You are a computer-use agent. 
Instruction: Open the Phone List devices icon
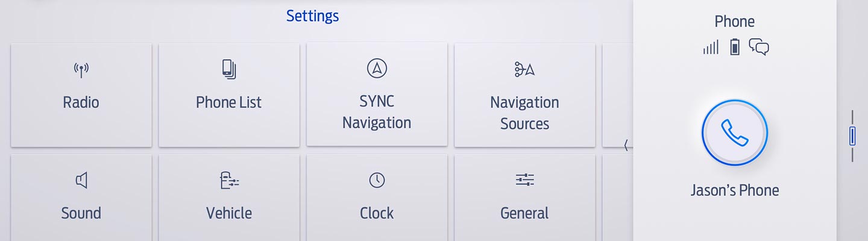[x=229, y=69]
